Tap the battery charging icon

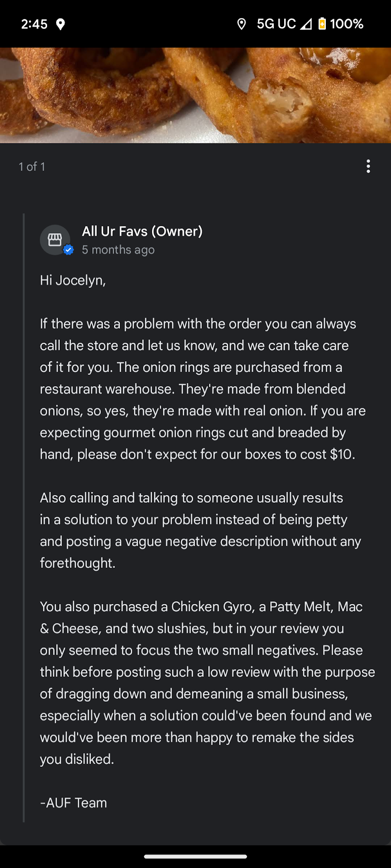point(322,24)
